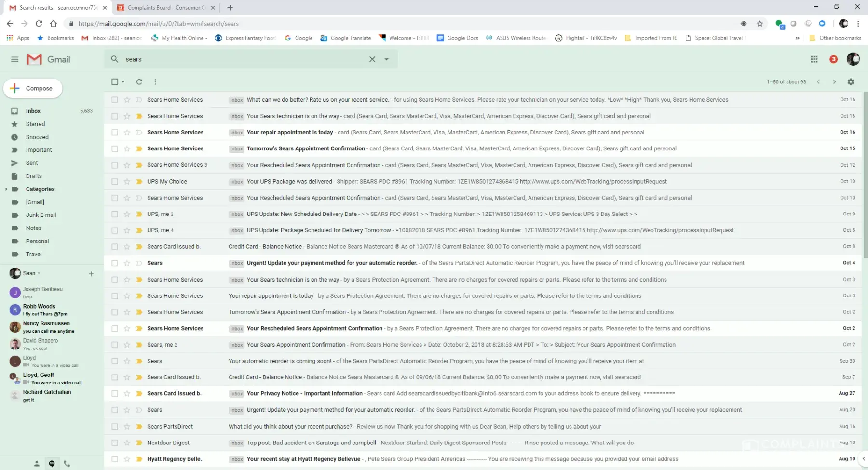Select the UPS My Choice email checkbox
The height and width of the screenshot is (470, 868).
[115, 181]
